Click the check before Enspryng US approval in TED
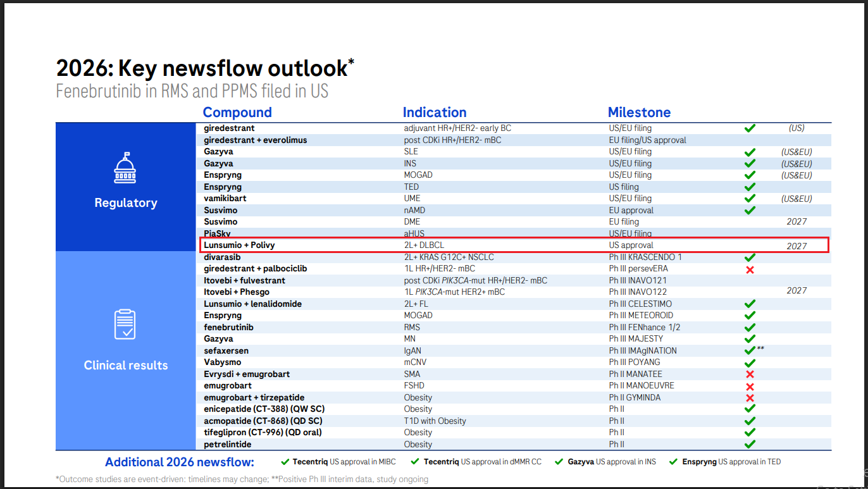This screenshot has height=489, width=868. pos(674,462)
